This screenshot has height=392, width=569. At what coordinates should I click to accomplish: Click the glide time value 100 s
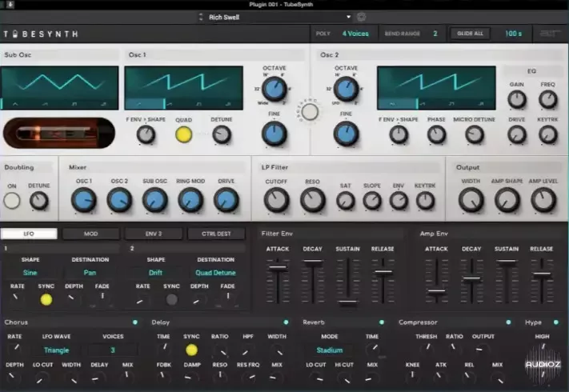(x=513, y=34)
